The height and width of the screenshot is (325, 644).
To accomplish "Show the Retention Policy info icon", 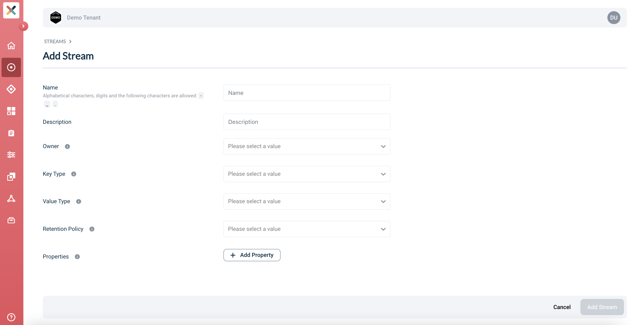I will click(x=92, y=229).
